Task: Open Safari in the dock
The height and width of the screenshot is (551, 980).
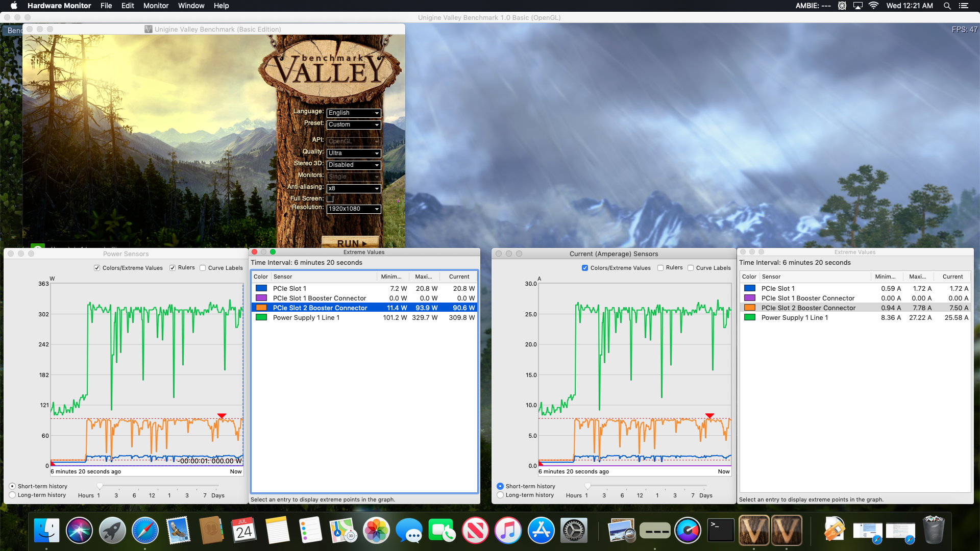Action: coord(145,531)
